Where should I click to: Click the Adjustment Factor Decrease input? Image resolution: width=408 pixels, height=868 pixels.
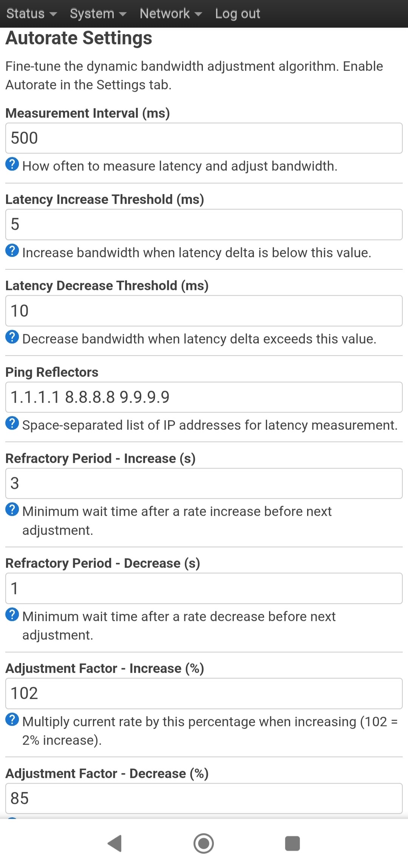(x=204, y=798)
